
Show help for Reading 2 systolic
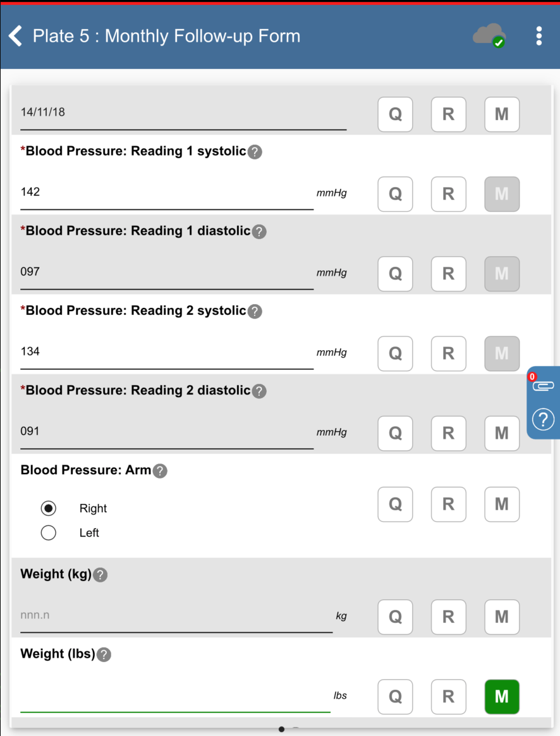pyautogui.click(x=255, y=311)
